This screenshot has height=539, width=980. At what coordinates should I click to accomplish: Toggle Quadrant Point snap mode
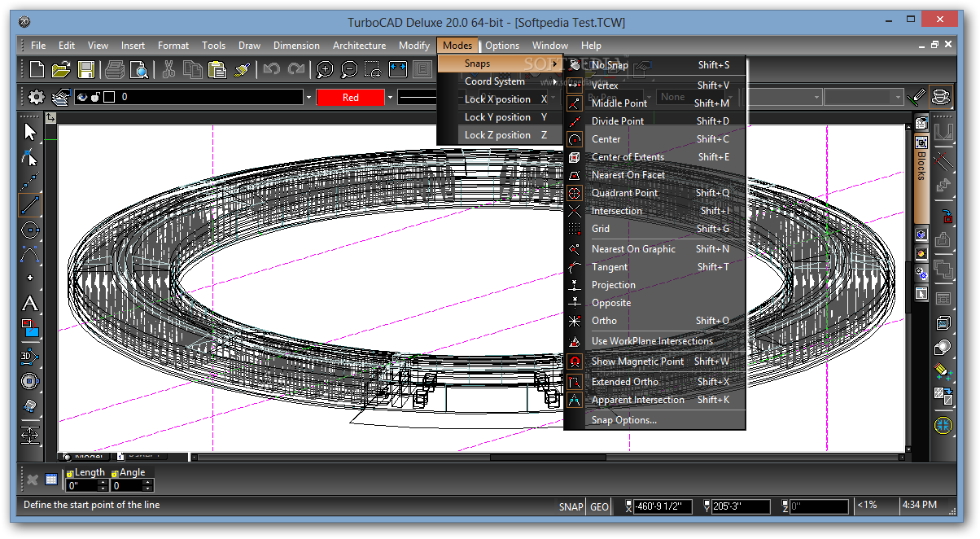pos(654,193)
